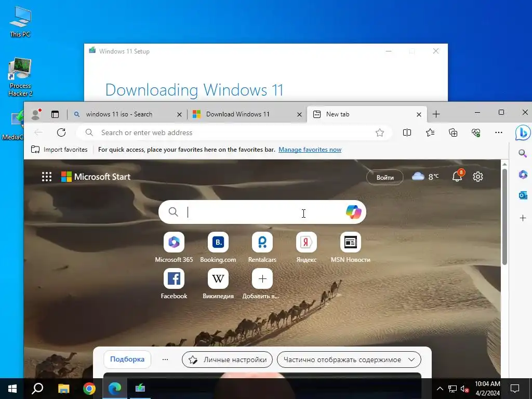
Task: Open Google Chrome from taskbar
Action: (x=89, y=389)
